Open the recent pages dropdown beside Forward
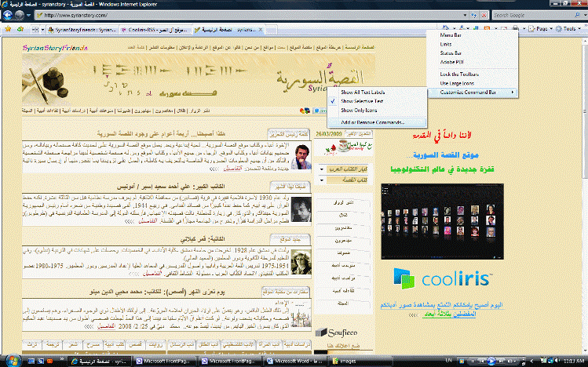 point(28,16)
